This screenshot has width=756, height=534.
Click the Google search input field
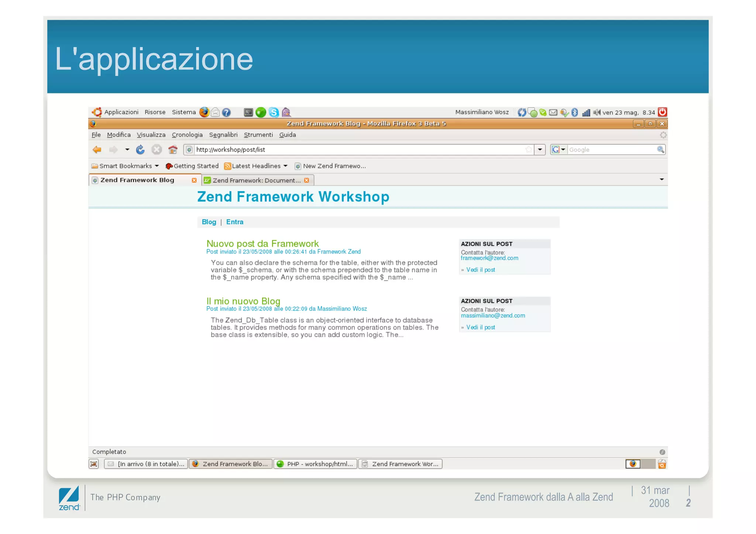point(612,149)
